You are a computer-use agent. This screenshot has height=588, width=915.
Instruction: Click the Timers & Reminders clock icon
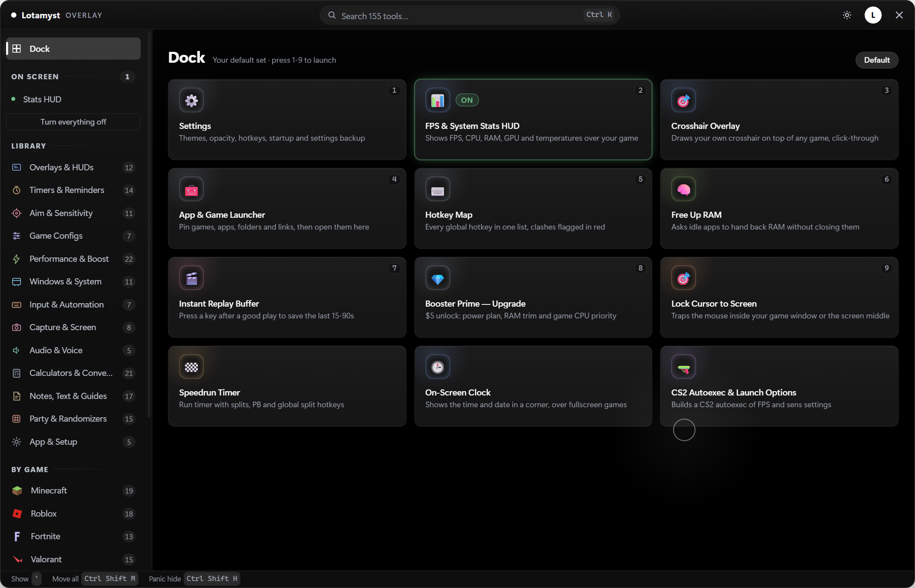tap(17, 190)
